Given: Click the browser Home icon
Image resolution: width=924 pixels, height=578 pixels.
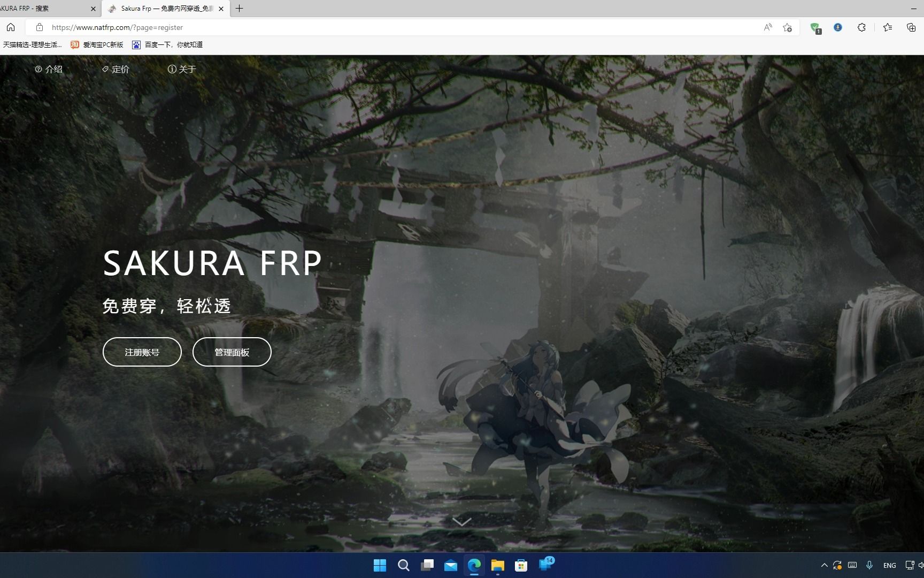Looking at the screenshot, I should [x=11, y=27].
